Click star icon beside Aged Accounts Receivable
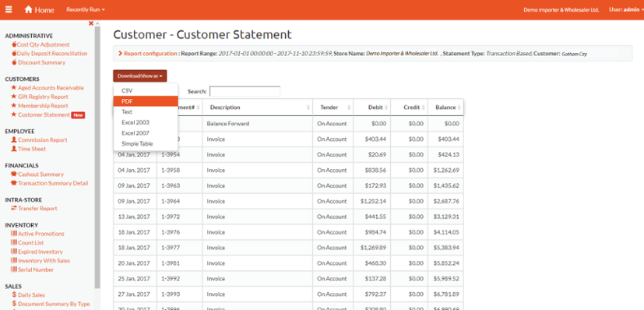 point(14,87)
